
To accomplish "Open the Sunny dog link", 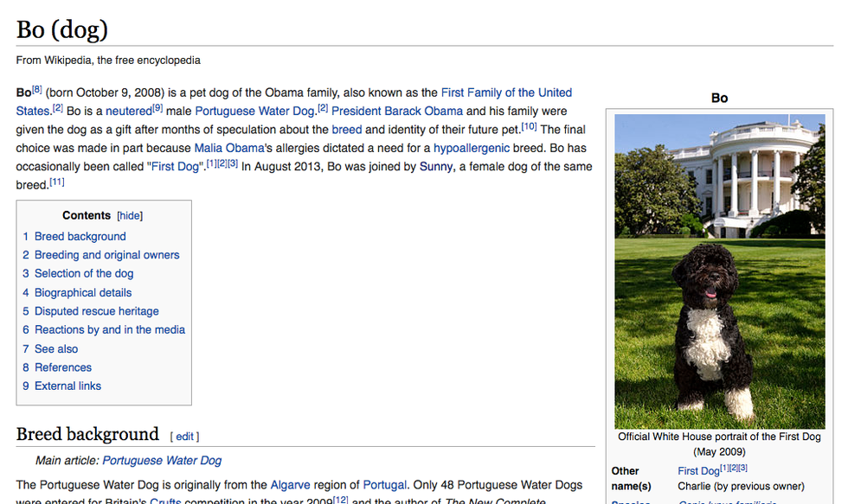I will coord(436,167).
